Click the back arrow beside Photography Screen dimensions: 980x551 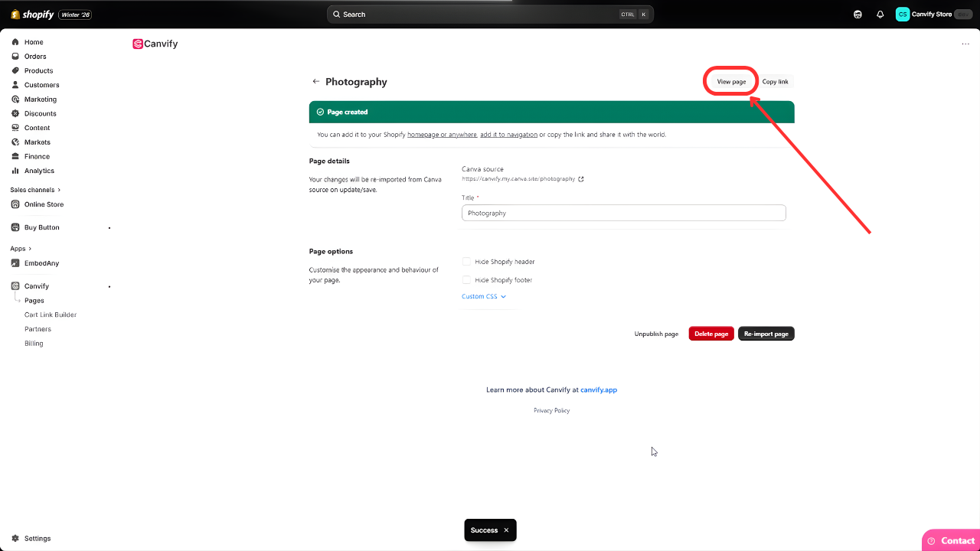pyautogui.click(x=315, y=81)
